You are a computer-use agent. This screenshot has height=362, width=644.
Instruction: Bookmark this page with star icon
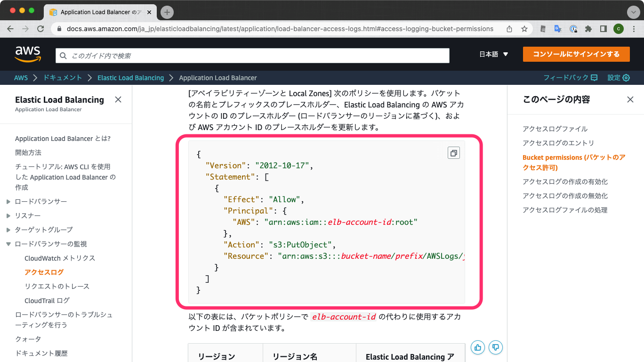(524, 29)
